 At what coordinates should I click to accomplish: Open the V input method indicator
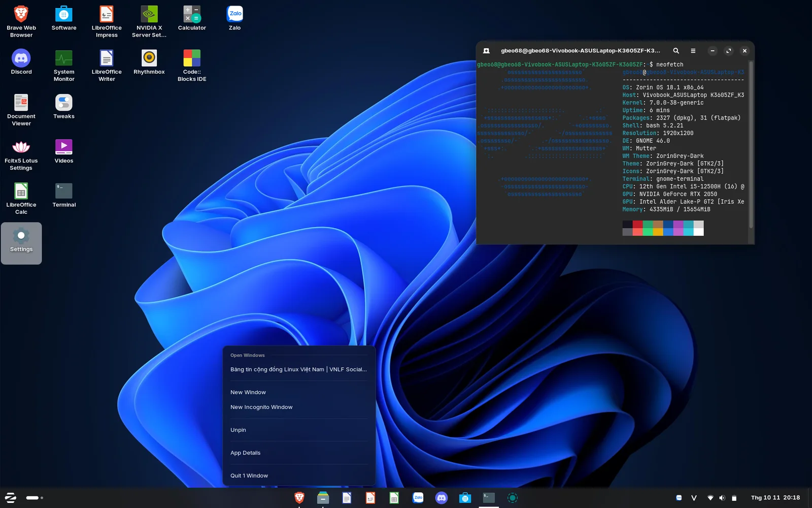tap(694, 498)
